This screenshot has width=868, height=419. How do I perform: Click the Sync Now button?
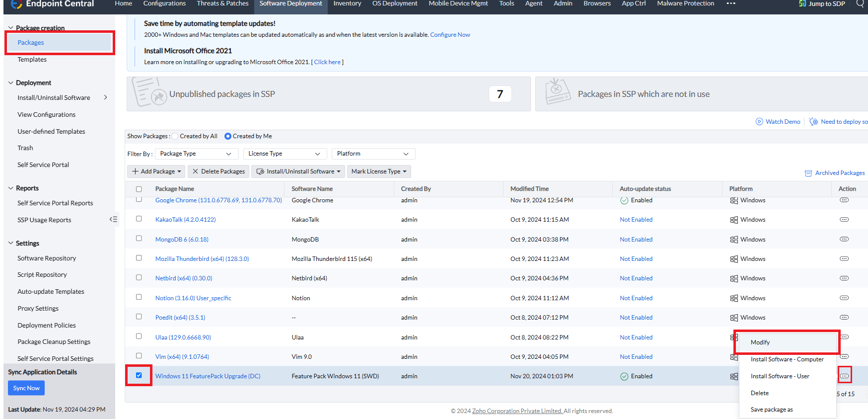click(26, 388)
